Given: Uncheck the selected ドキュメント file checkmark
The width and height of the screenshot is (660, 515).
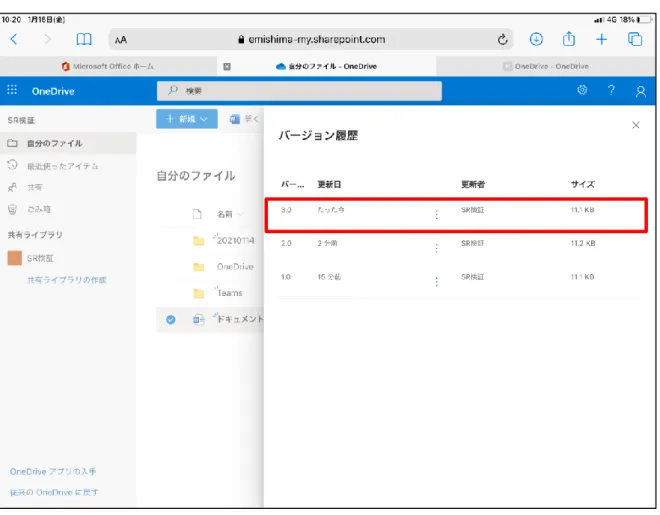Looking at the screenshot, I should [x=170, y=320].
